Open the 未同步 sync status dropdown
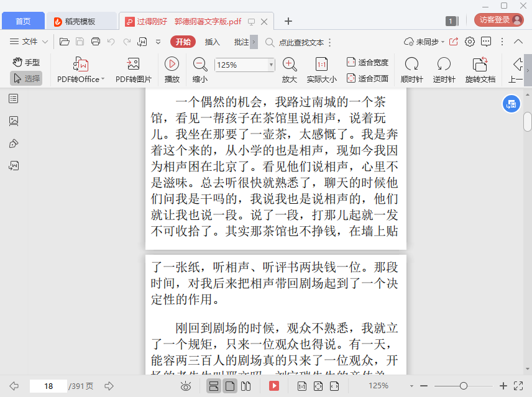Viewport: 532px width, 397px height. pyautogui.click(x=424, y=42)
